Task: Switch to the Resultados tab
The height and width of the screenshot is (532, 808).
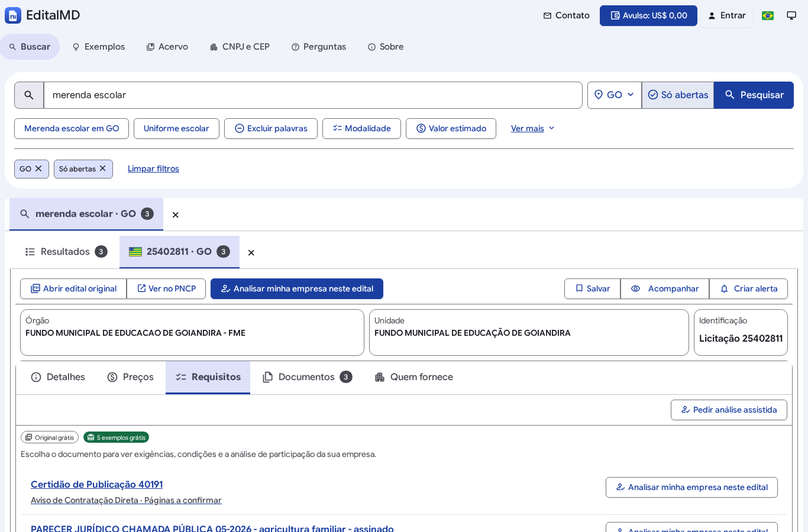Action: coord(66,252)
